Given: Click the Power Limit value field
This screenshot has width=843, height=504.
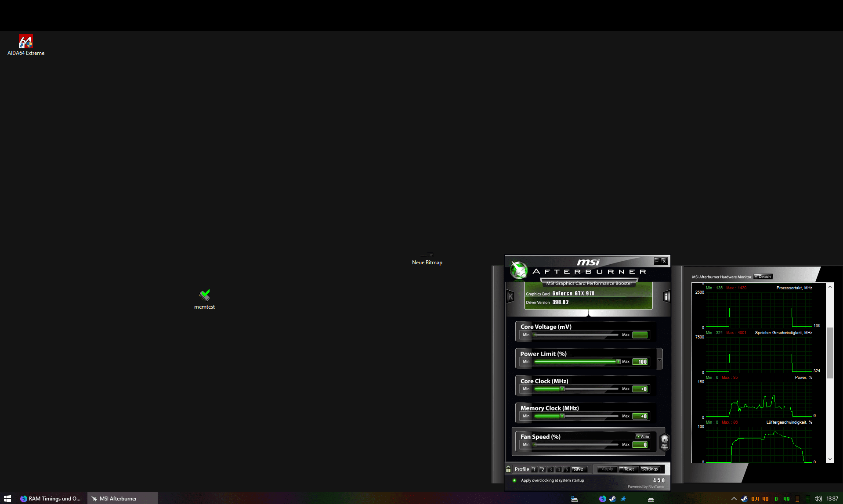Looking at the screenshot, I should pyautogui.click(x=640, y=362).
